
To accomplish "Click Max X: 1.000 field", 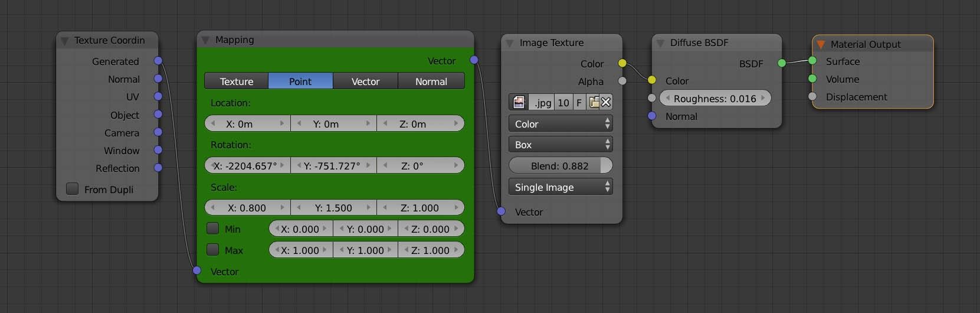I will 300,250.
